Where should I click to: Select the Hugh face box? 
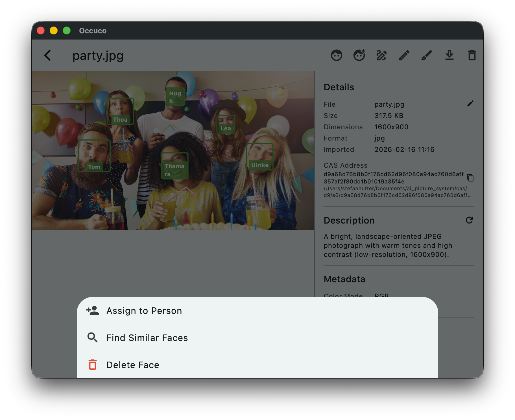[175, 97]
